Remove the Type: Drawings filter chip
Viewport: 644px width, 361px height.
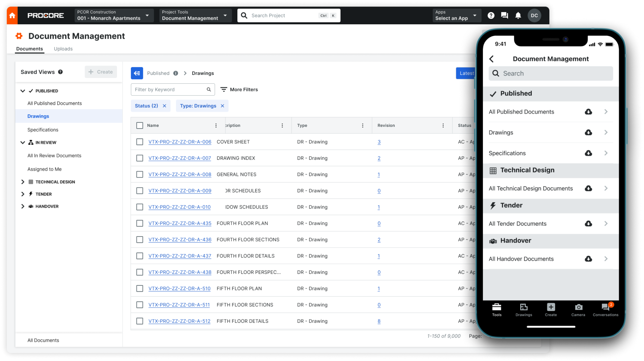pyautogui.click(x=222, y=106)
